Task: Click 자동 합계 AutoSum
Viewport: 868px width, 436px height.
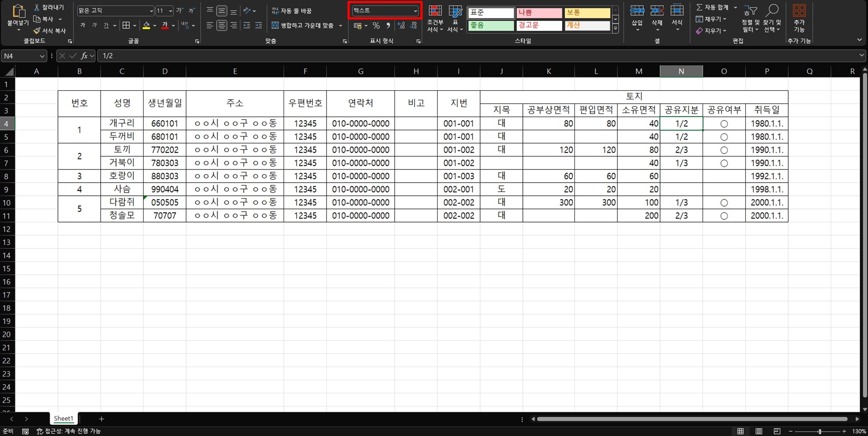Action: tap(712, 7)
